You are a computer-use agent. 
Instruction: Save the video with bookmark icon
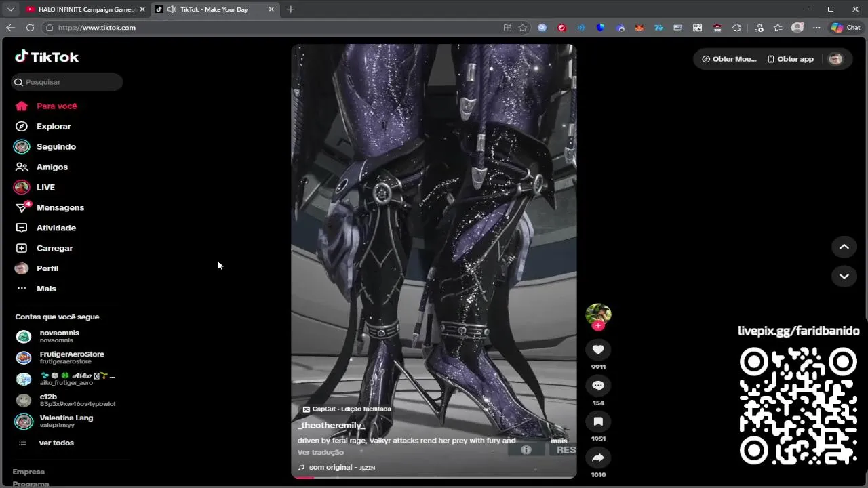coord(598,422)
